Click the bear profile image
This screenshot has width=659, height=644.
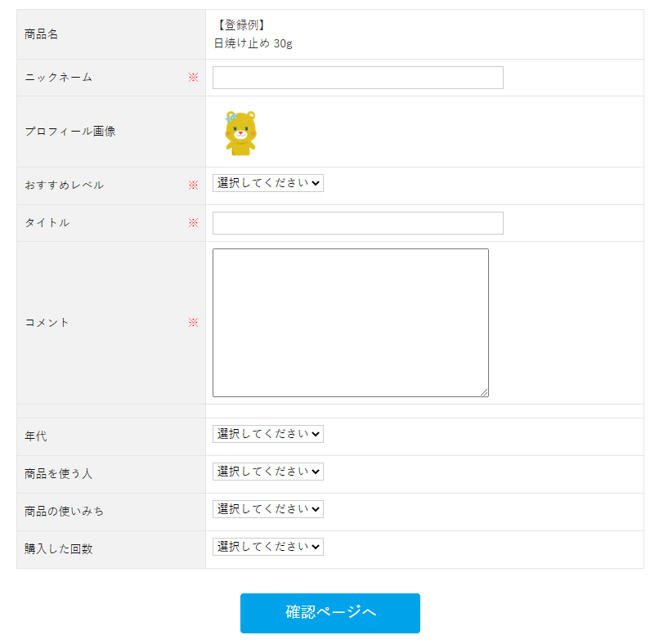(240, 132)
